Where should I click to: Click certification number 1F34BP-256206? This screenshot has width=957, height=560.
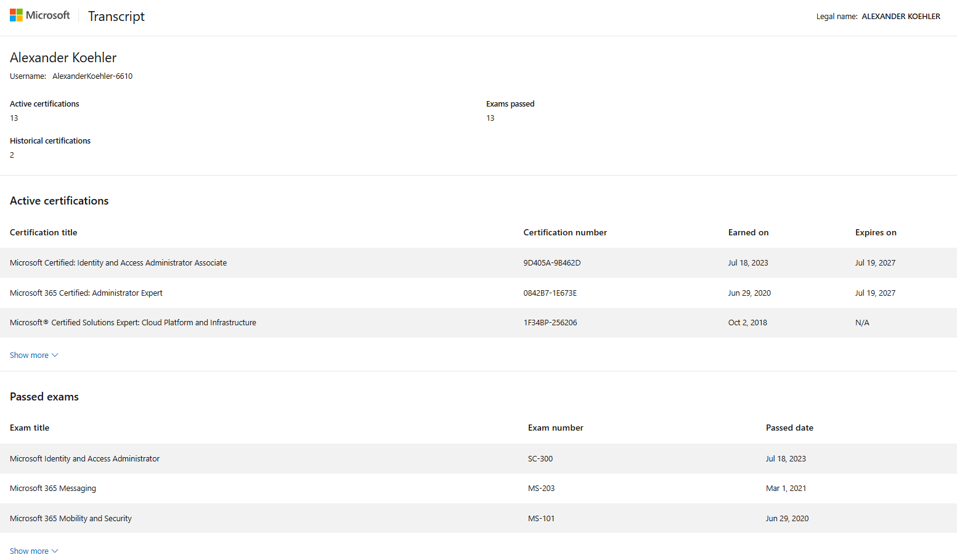point(550,323)
